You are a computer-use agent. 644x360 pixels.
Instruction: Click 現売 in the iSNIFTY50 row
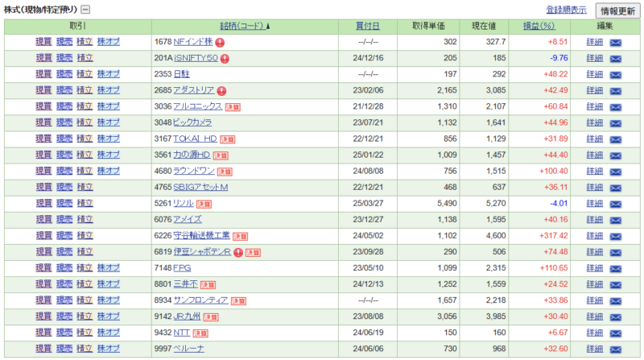[64, 58]
